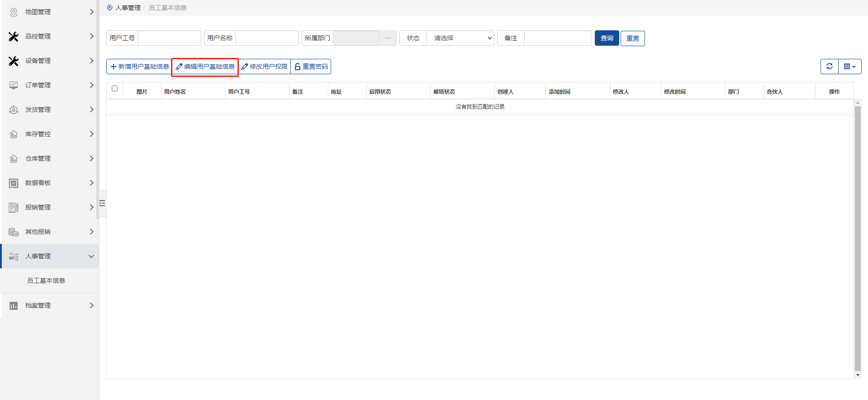Click the 数据看板 chart icon
868x400 pixels.
coord(14,183)
